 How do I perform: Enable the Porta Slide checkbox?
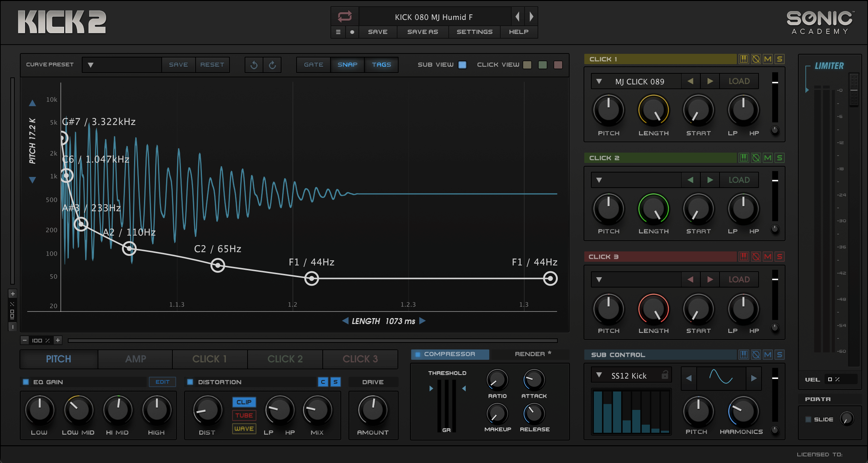(808, 420)
